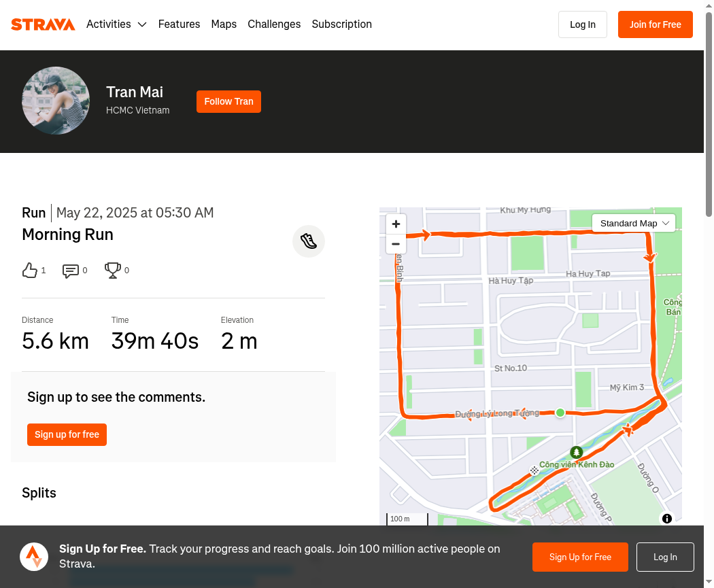Open the Challenges page
The image size is (714, 588).
pyautogui.click(x=274, y=24)
